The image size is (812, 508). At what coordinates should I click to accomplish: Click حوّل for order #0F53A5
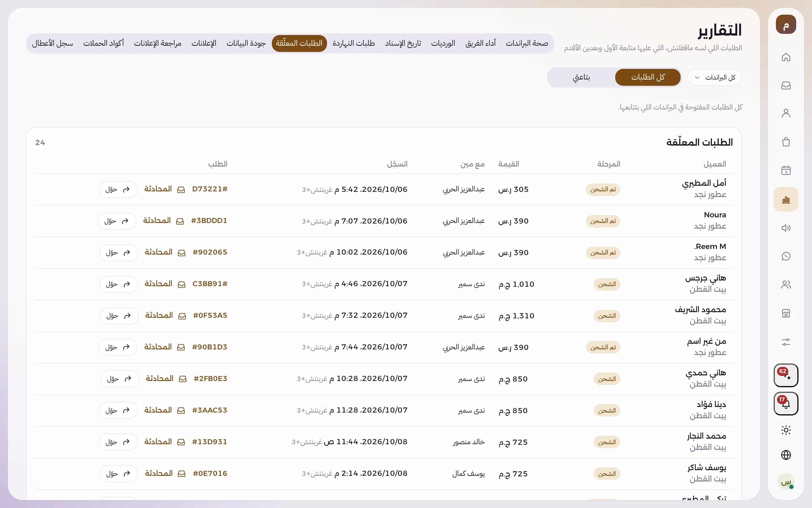[119, 316]
